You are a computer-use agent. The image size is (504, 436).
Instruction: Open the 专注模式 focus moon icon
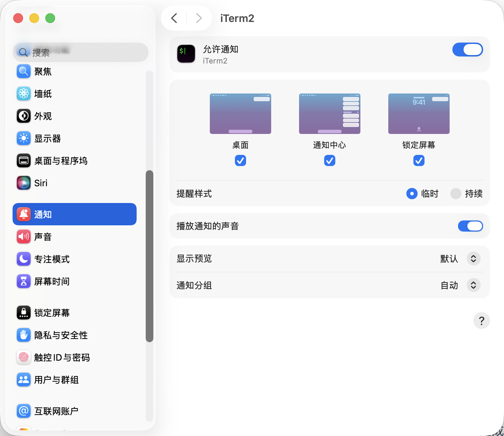click(x=24, y=259)
